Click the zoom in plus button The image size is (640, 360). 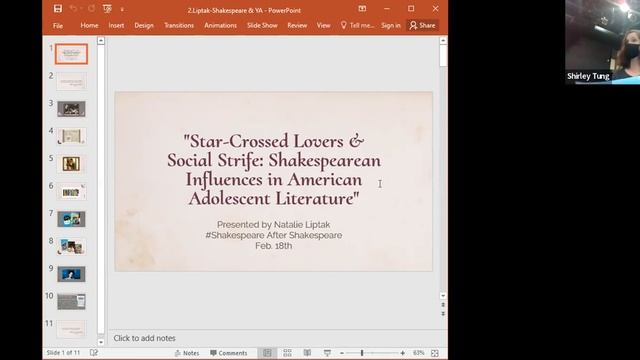(x=402, y=353)
